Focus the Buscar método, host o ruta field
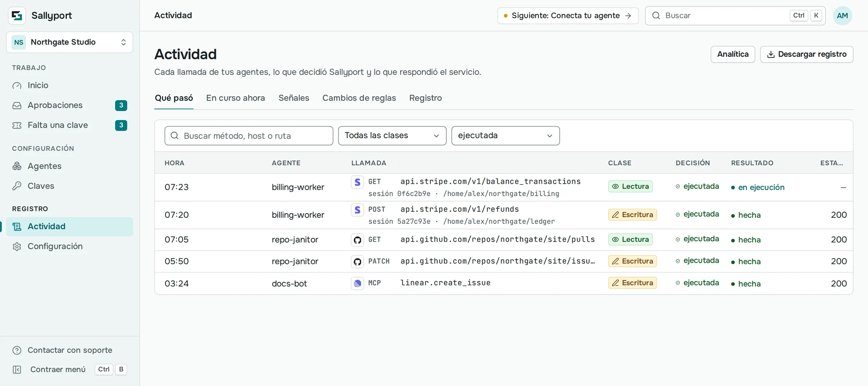This screenshot has width=868, height=386. [x=248, y=136]
